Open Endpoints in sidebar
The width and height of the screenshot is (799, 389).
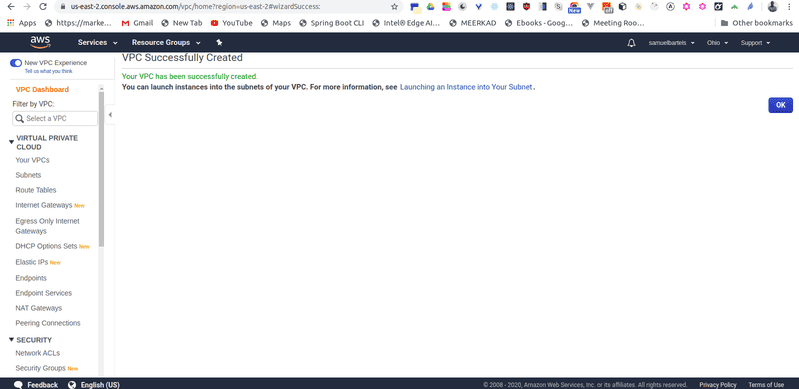[31, 278]
